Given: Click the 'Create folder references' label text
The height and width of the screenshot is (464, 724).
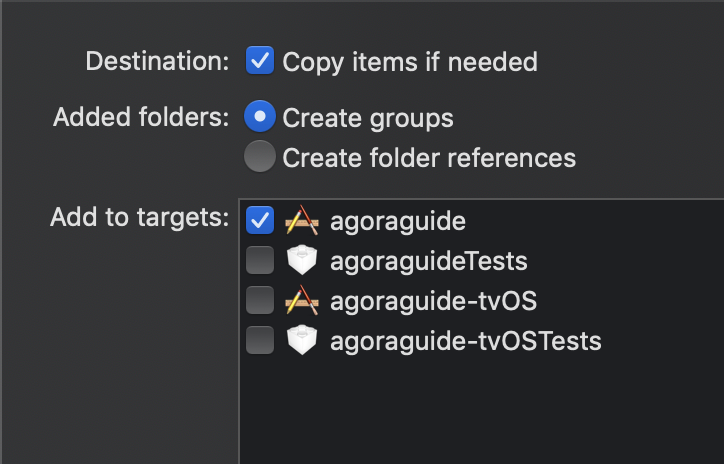Looking at the screenshot, I should pos(429,158).
